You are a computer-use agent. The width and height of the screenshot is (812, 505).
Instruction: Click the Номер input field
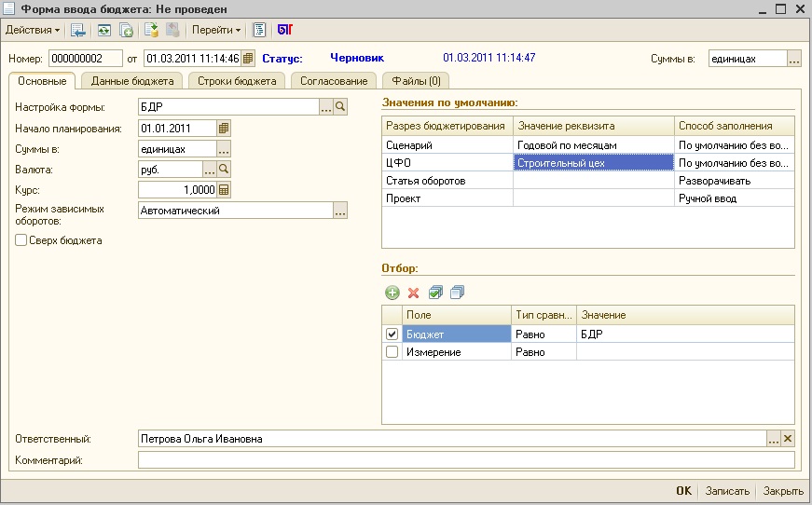pos(86,59)
